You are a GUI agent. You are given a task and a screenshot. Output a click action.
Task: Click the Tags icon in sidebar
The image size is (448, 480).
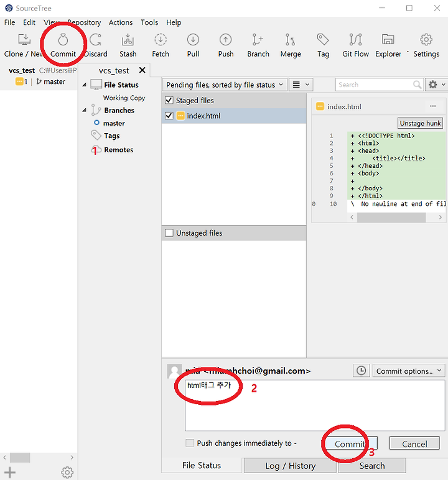(x=96, y=135)
